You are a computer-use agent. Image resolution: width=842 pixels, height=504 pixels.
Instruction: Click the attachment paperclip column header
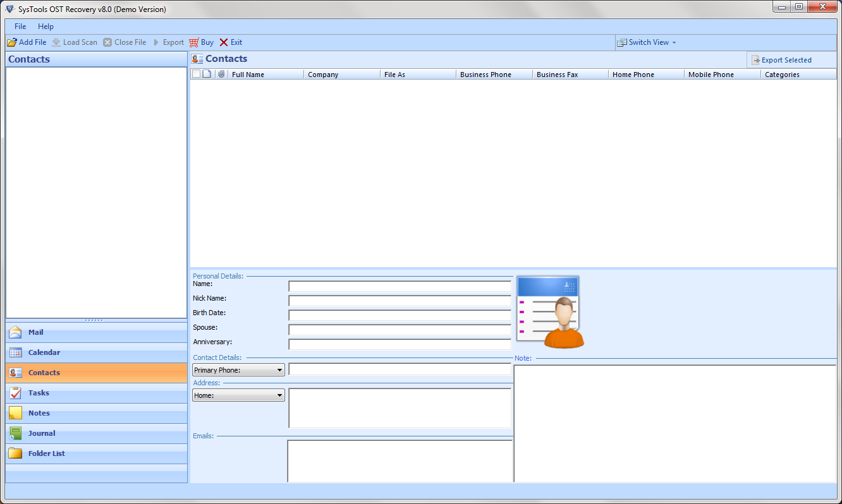pyautogui.click(x=221, y=74)
